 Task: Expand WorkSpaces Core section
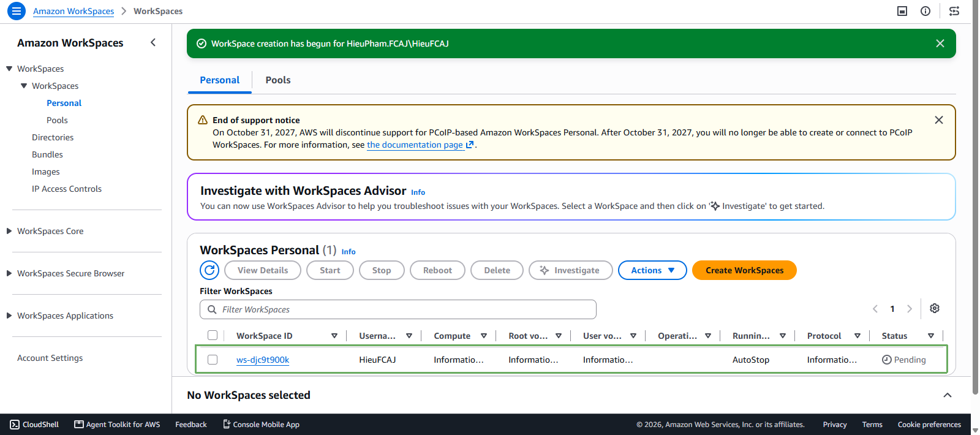click(x=9, y=231)
